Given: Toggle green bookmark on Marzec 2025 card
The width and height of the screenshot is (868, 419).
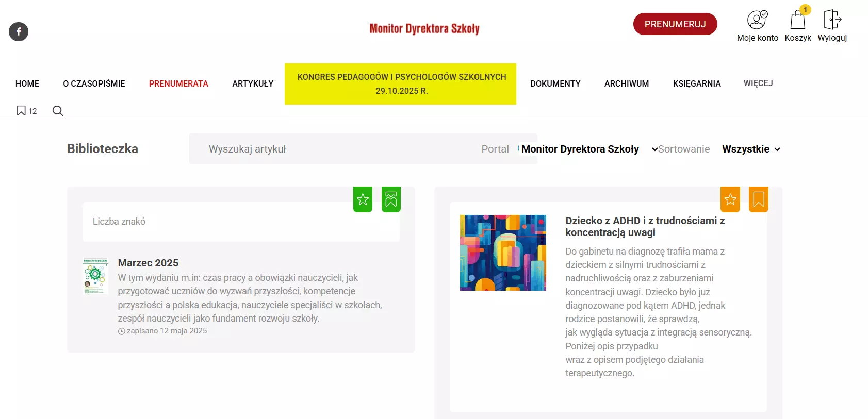Looking at the screenshot, I should click(391, 199).
